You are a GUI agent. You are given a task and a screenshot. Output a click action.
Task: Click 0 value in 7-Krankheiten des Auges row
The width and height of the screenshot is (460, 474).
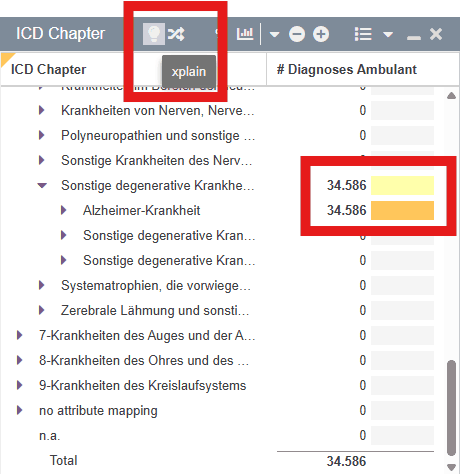pos(363,335)
